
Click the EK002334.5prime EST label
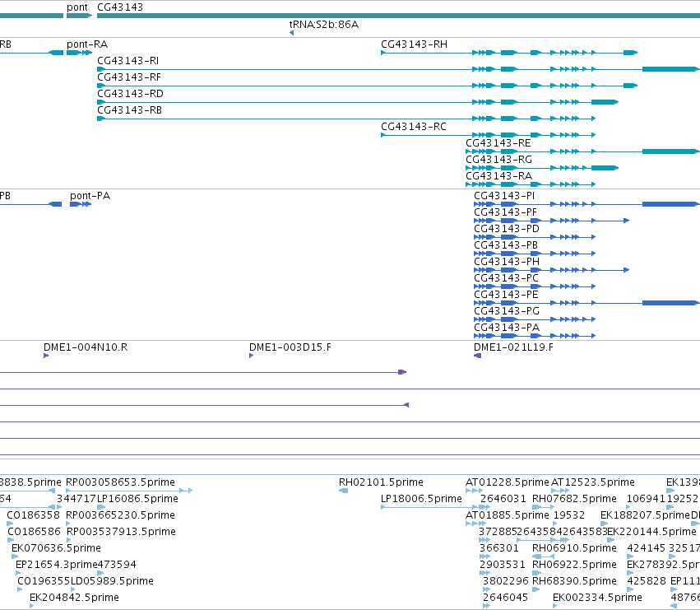pos(597,598)
